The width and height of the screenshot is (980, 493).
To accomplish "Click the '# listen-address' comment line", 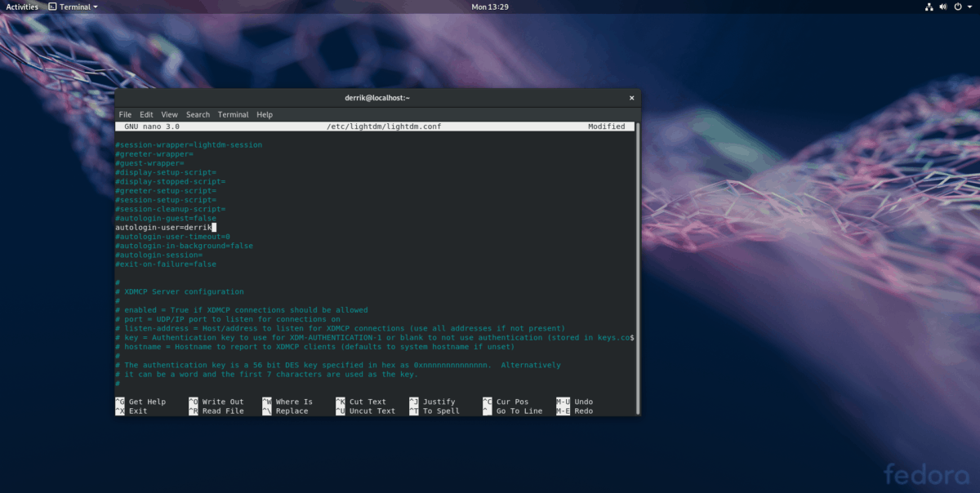I will [x=340, y=328].
